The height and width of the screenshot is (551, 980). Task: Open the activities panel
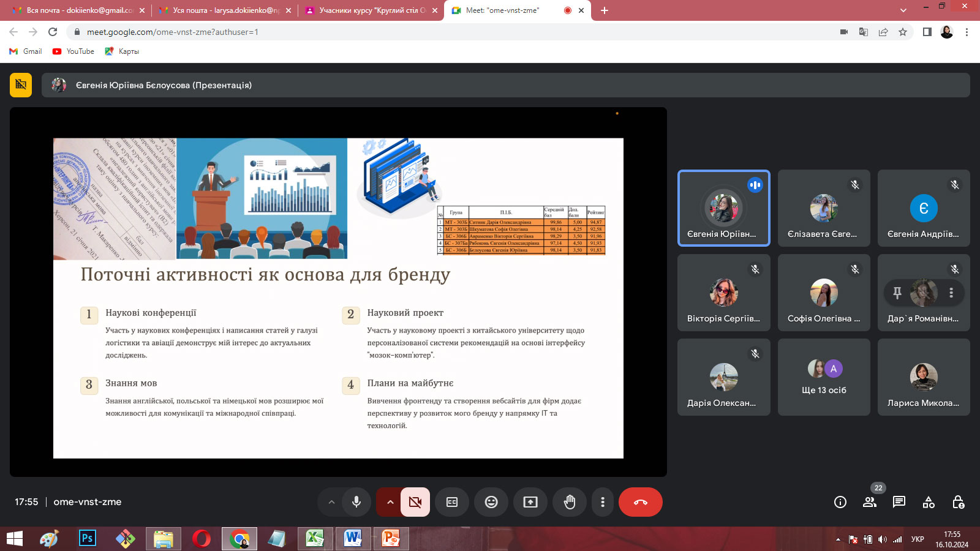click(x=929, y=502)
